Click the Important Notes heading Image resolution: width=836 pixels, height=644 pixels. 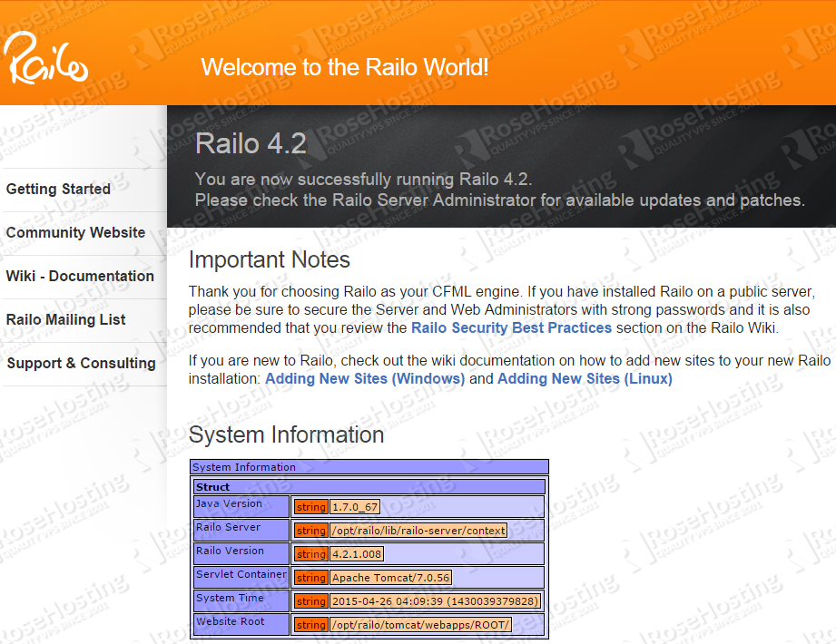coord(270,260)
